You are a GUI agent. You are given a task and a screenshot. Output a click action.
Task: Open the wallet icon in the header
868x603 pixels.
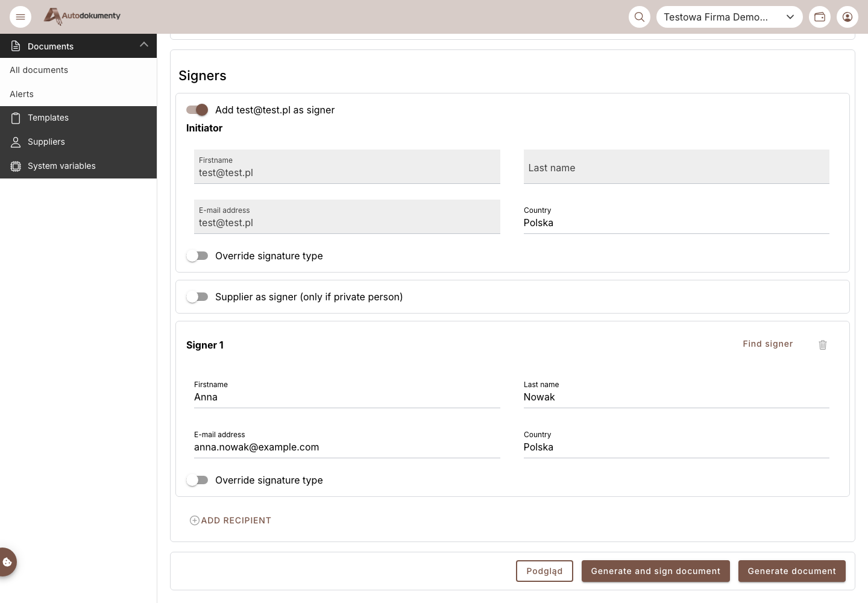(x=820, y=17)
